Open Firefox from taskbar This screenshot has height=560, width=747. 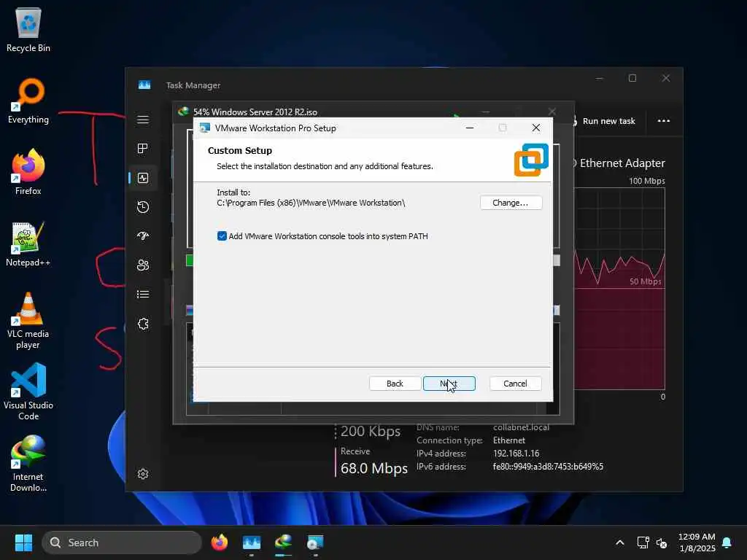point(220,542)
